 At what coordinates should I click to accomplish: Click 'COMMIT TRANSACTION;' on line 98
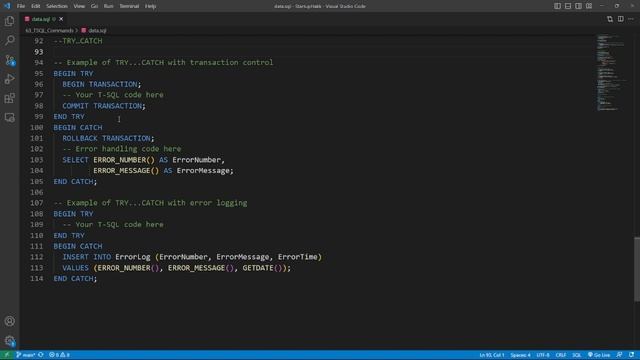click(104, 106)
